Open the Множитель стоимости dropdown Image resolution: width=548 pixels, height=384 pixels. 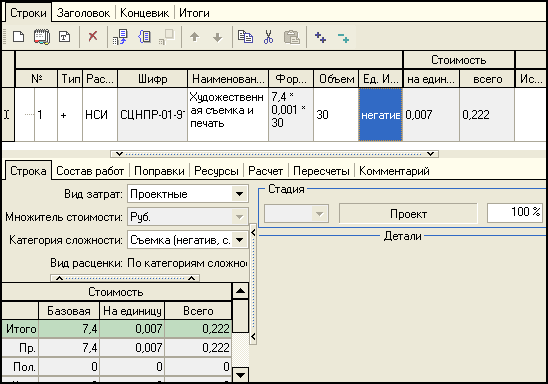(x=239, y=217)
